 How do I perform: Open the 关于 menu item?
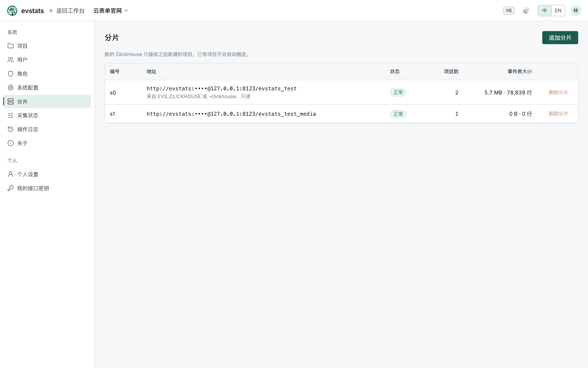click(x=47, y=143)
